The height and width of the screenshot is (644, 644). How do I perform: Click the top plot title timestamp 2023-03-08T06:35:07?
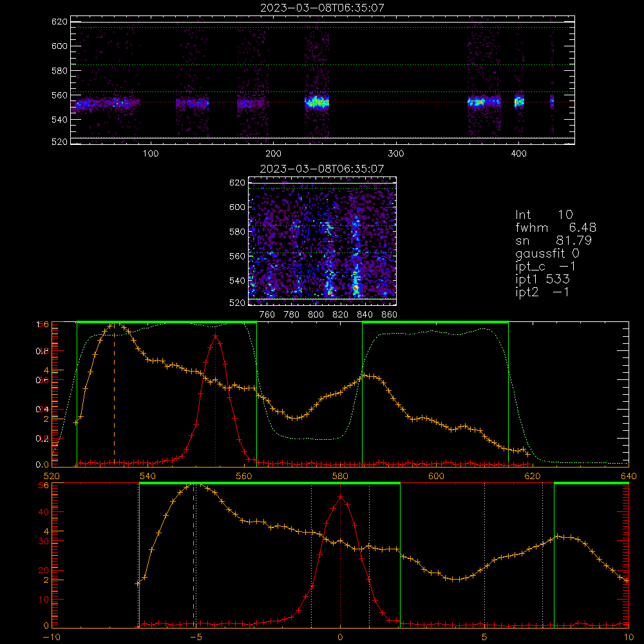(x=322, y=8)
